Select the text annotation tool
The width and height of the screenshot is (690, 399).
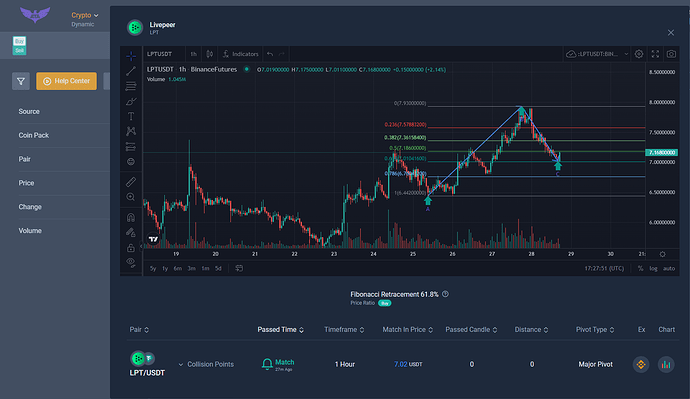(x=131, y=117)
